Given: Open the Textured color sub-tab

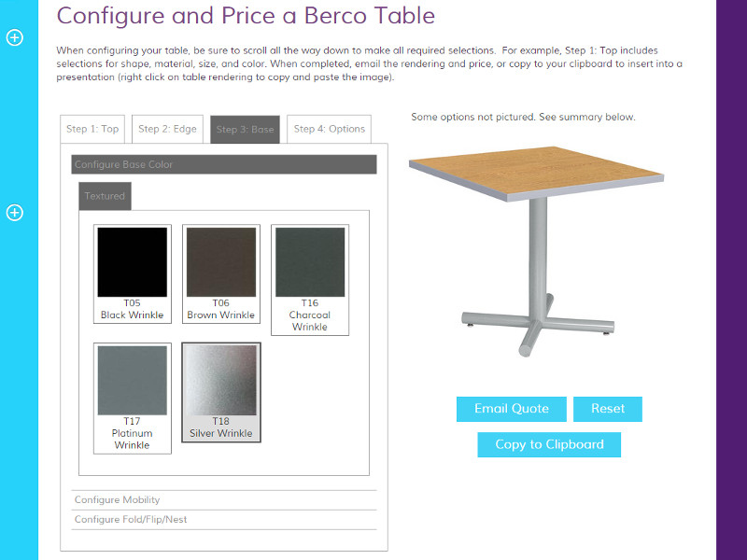Looking at the screenshot, I should click(105, 196).
